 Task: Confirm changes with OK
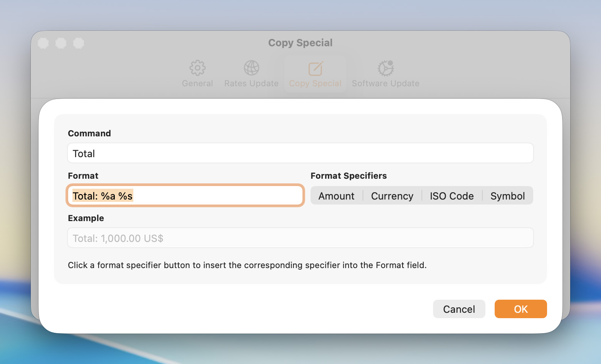(x=520, y=309)
